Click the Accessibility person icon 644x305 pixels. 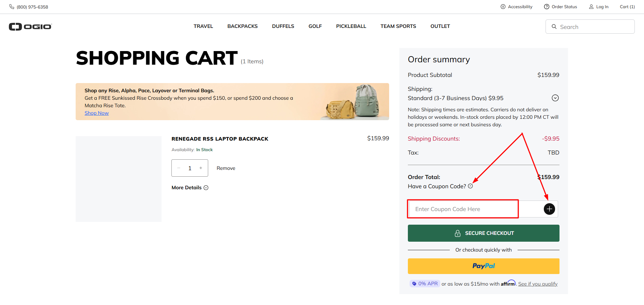click(503, 7)
